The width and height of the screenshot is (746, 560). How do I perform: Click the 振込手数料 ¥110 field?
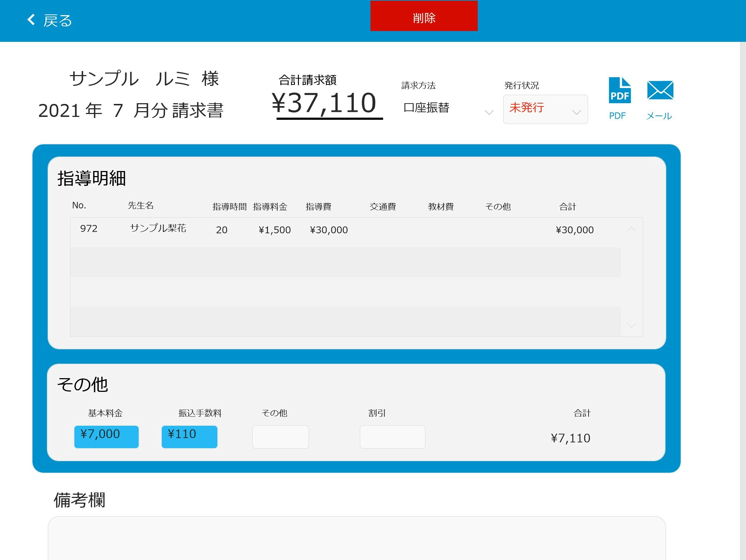pos(189,437)
